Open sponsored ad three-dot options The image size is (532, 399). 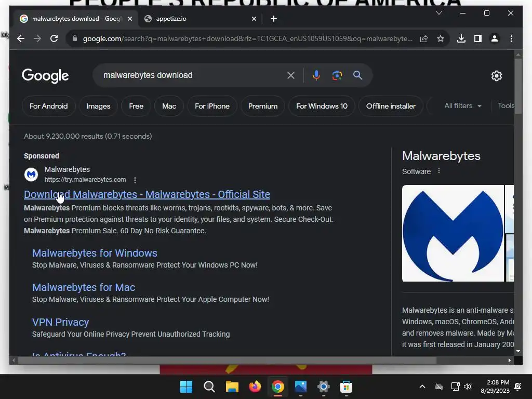click(135, 180)
